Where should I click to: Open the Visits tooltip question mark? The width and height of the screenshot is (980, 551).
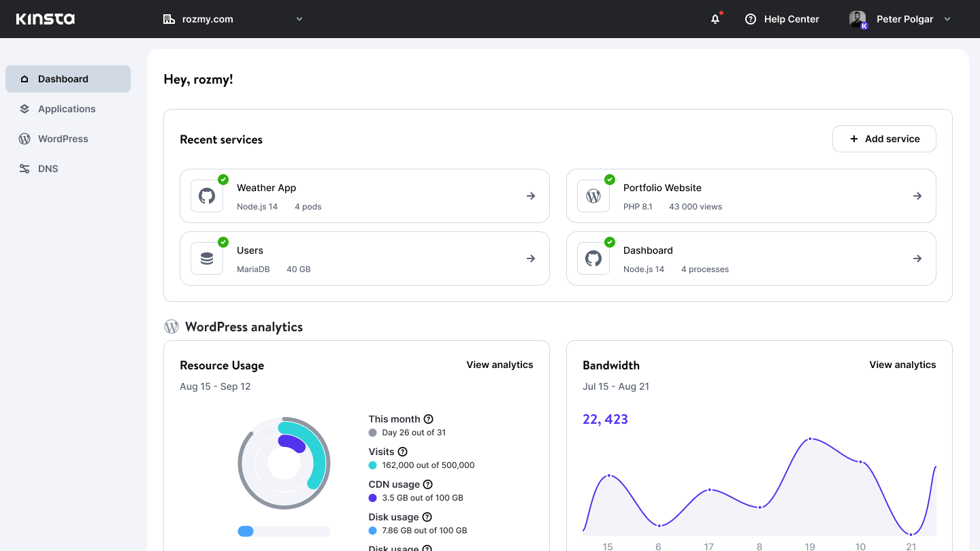tap(403, 451)
